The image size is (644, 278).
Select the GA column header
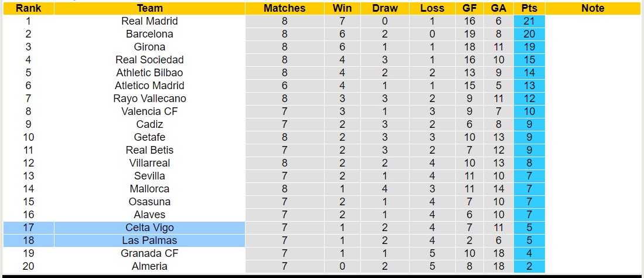(499, 8)
